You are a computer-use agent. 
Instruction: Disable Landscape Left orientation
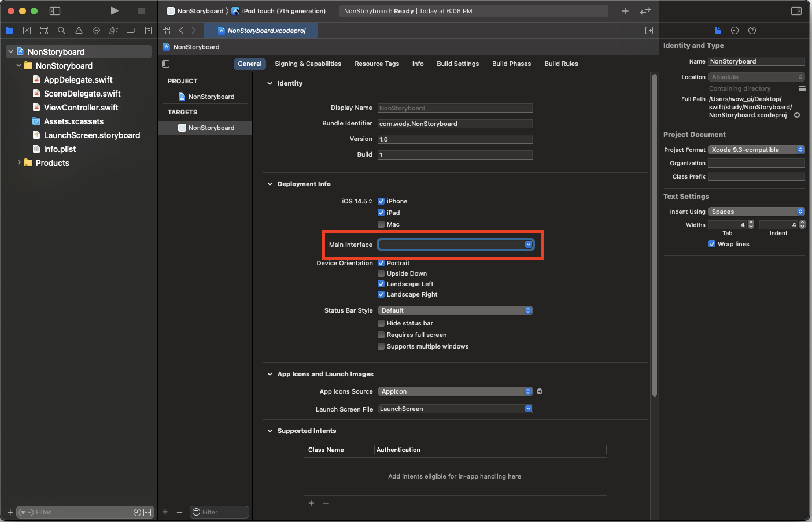(x=381, y=284)
